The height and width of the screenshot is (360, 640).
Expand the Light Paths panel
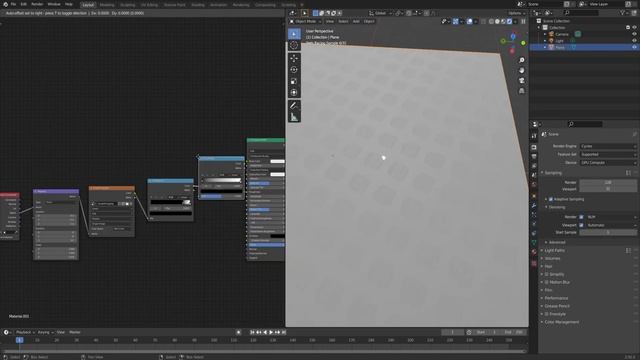tap(554, 250)
